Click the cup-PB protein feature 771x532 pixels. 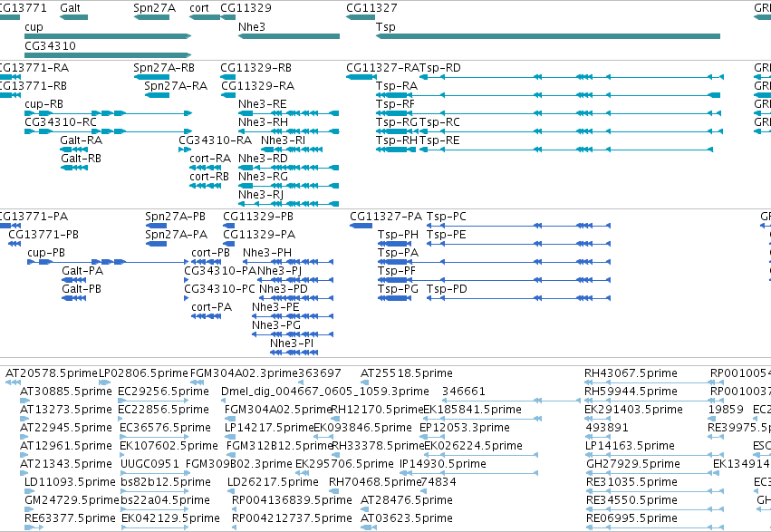coord(107,262)
